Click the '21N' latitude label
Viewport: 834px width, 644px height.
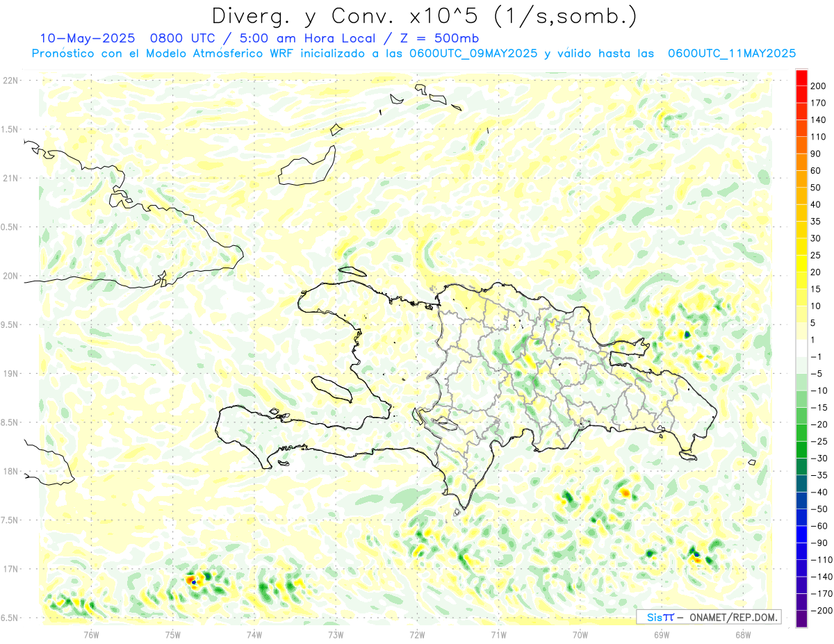tap(10, 179)
